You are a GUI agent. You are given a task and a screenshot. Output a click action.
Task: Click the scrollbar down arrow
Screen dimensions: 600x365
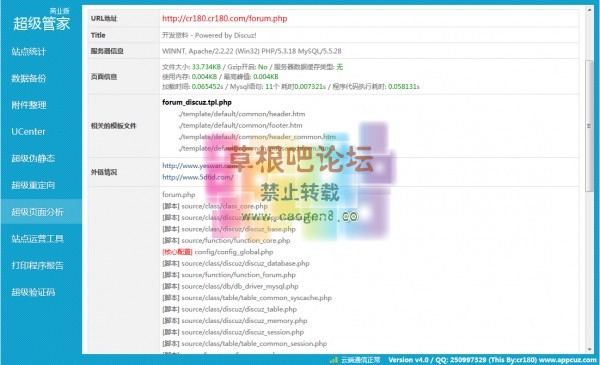pyautogui.click(x=589, y=349)
